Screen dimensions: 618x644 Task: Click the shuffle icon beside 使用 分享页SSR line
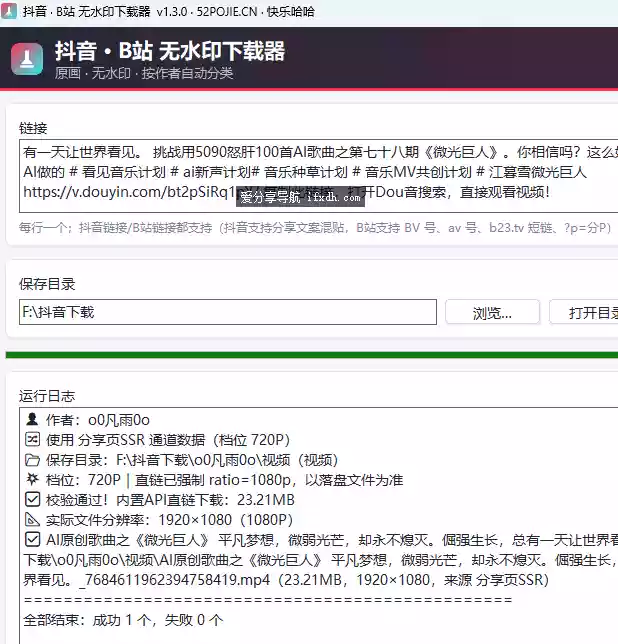(32, 439)
